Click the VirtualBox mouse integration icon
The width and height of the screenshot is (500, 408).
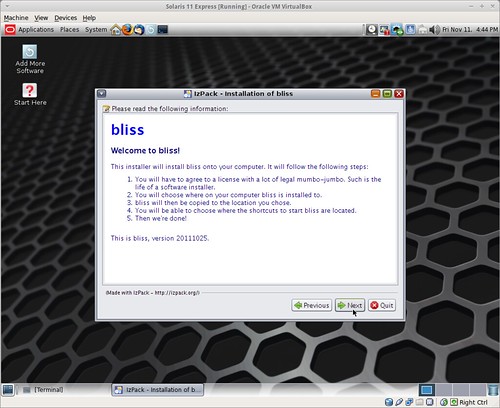point(444,402)
